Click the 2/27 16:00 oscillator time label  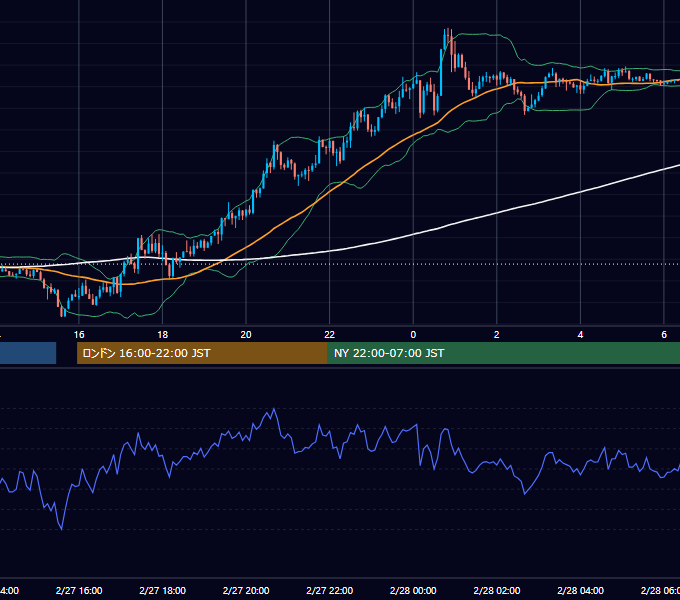pyautogui.click(x=79, y=590)
